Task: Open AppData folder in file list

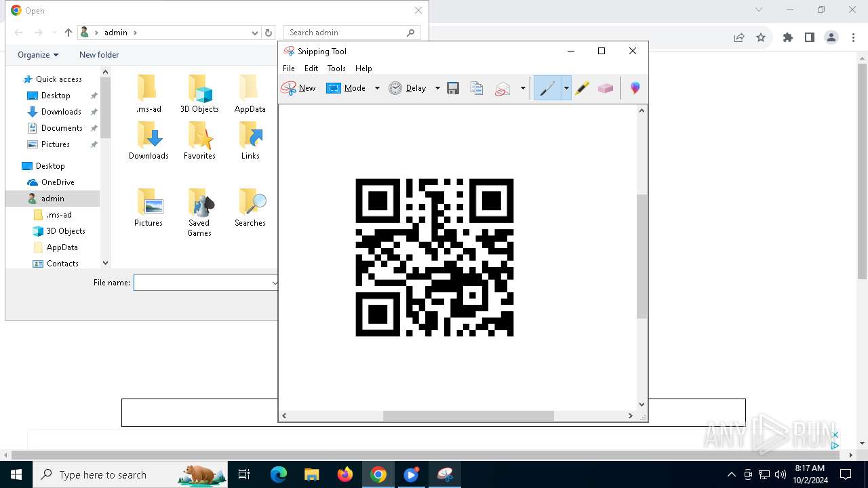Action: click(x=250, y=94)
